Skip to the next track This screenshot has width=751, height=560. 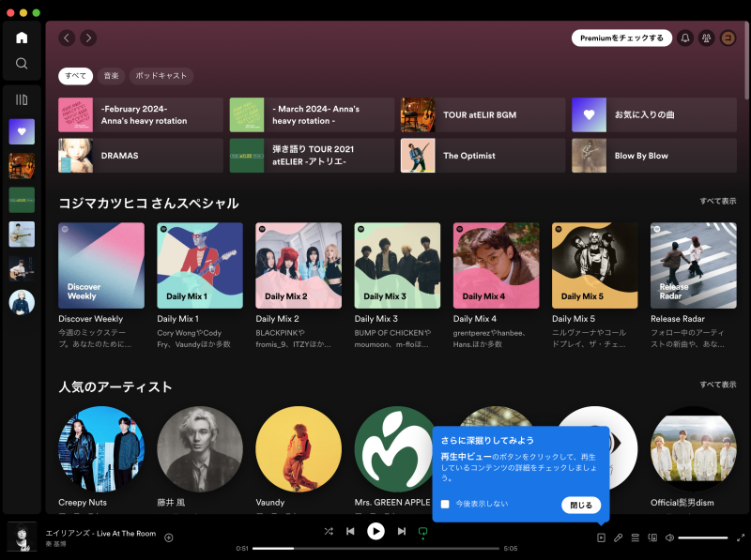[402, 531]
